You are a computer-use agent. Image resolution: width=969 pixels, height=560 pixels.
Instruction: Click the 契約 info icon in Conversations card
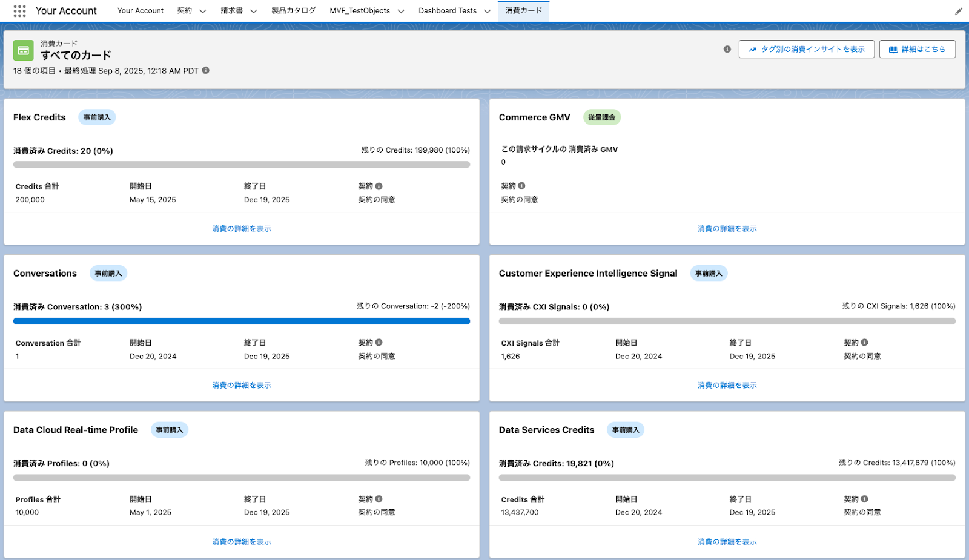coord(379,342)
